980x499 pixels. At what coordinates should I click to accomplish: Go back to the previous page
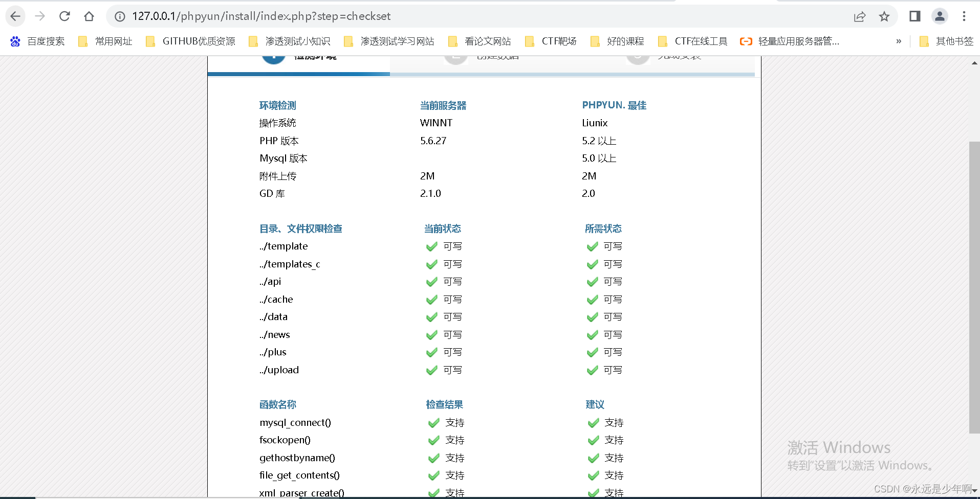(x=15, y=16)
